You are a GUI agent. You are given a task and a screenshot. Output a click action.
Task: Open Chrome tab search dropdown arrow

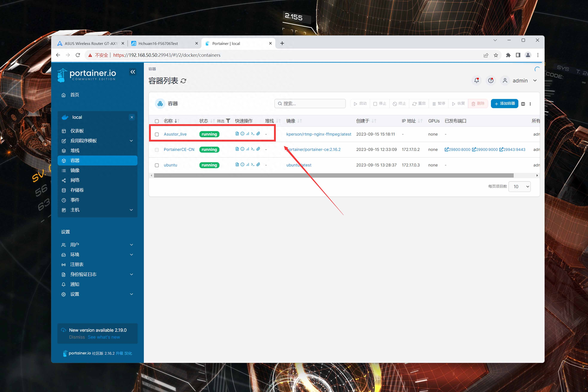click(495, 40)
